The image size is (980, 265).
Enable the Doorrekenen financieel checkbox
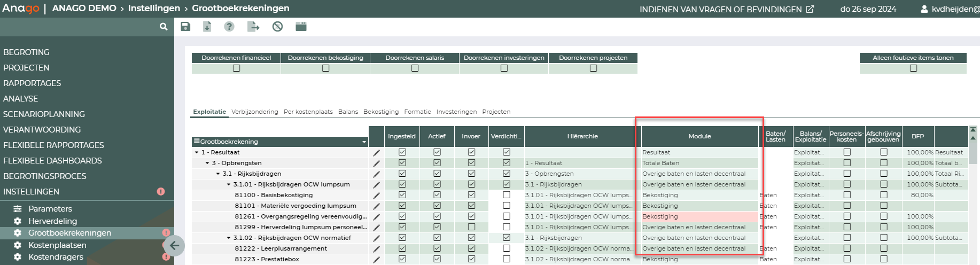click(x=236, y=68)
